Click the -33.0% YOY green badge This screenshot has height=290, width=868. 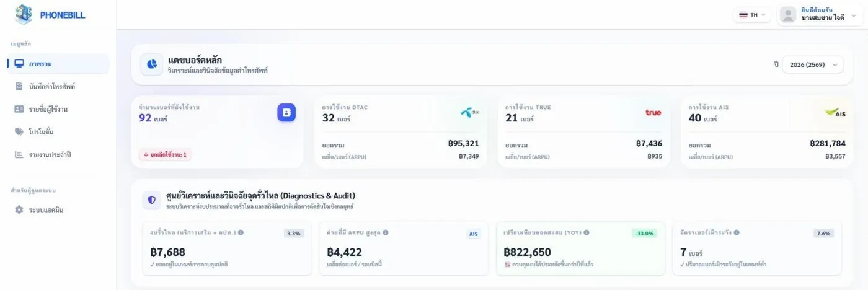pyautogui.click(x=645, y=234)
